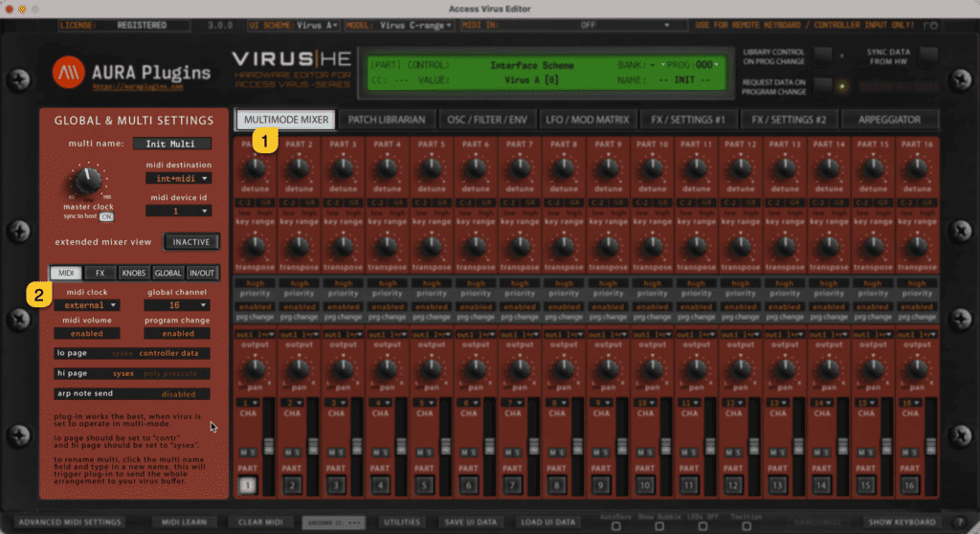This screenshot has width=980, height=534.
Task: Click the Part 7 pan knob
Action: point(520,369)
